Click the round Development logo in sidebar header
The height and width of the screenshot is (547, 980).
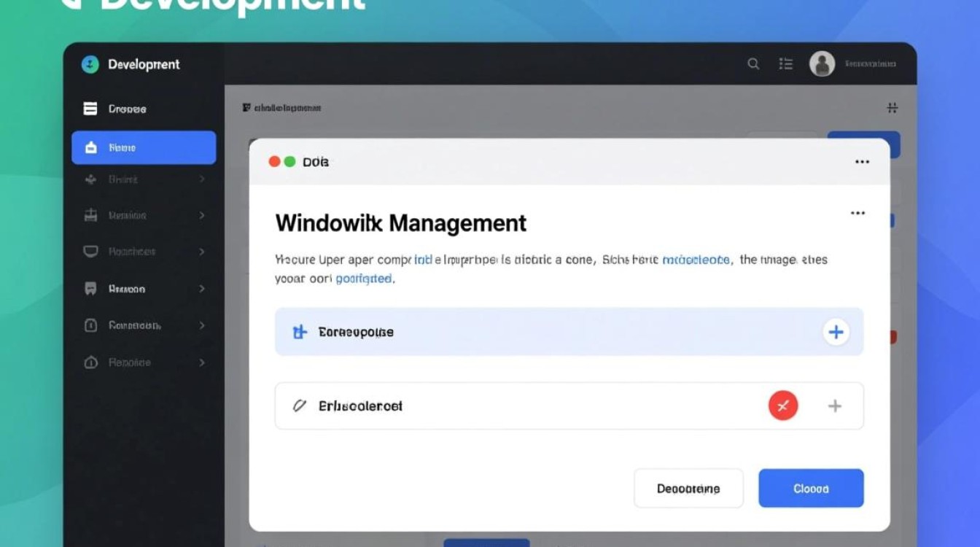[x=90, y=64]
